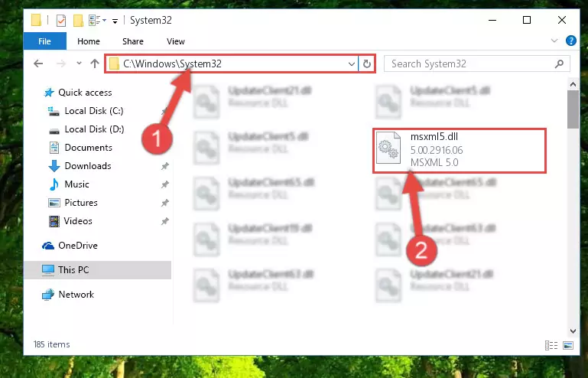This screenshot has width=588, height=378.
Task: Click the OneDrive cloud icon
Action: coord(48,246)
